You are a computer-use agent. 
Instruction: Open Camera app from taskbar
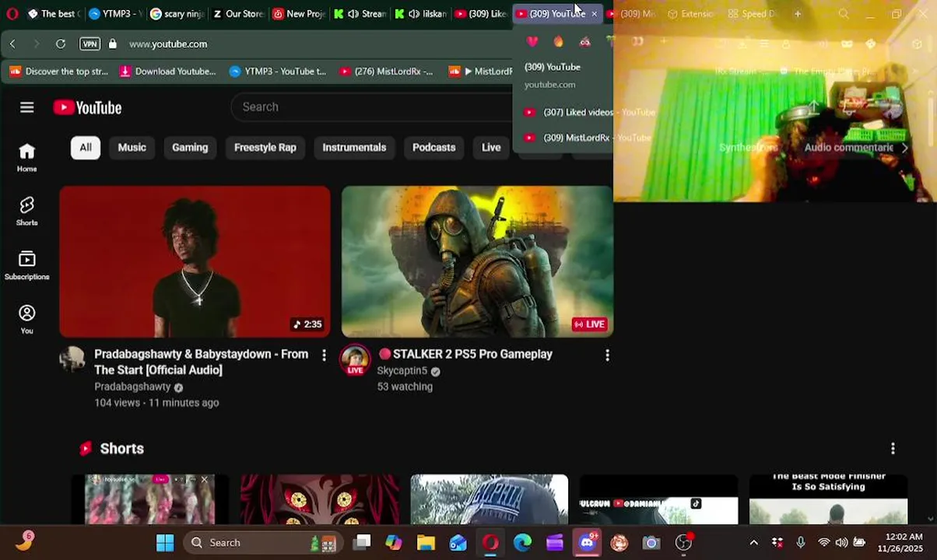pos(651,543)
